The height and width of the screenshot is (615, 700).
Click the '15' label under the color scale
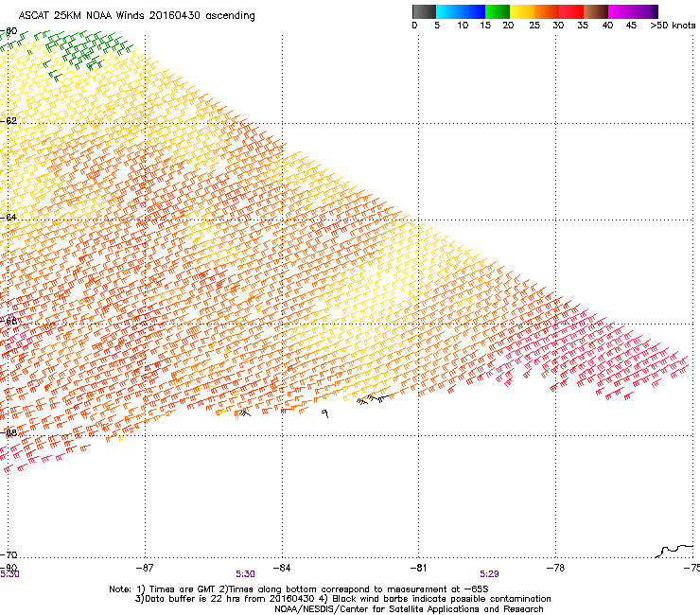click(x=485, y=26)
